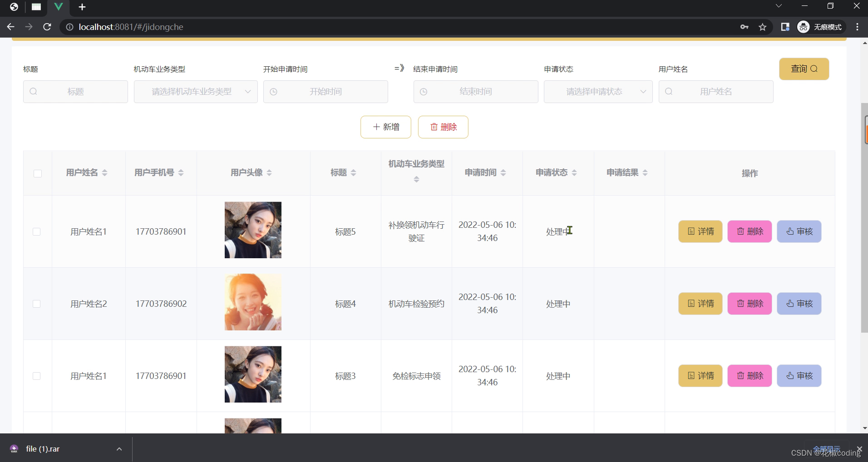
Task: Click the page vertical scrollbar thumb
Action: 864,218
